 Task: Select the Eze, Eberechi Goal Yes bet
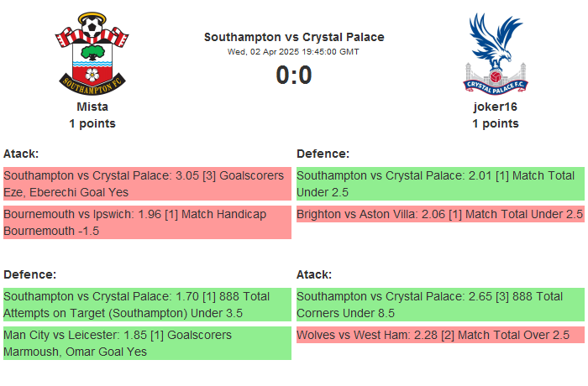[147, 184]
